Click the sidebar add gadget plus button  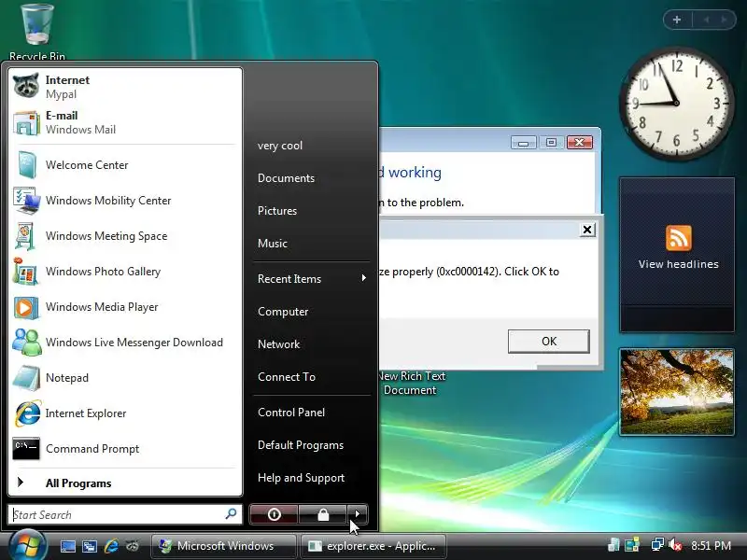tap(677, 20)
